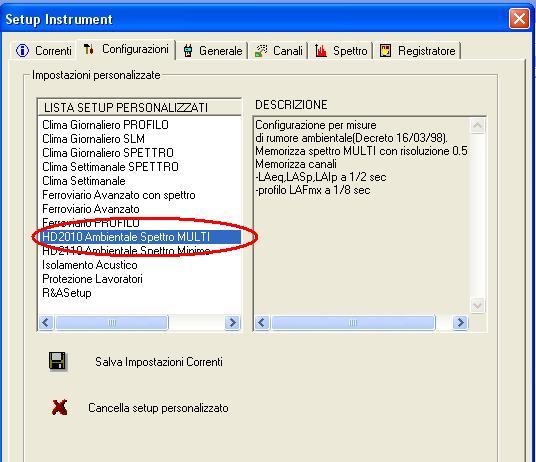The width and height of the screenshot is (536, 462).
Task: Click the instrument icon on Generale tab
Action: [188, 51]
